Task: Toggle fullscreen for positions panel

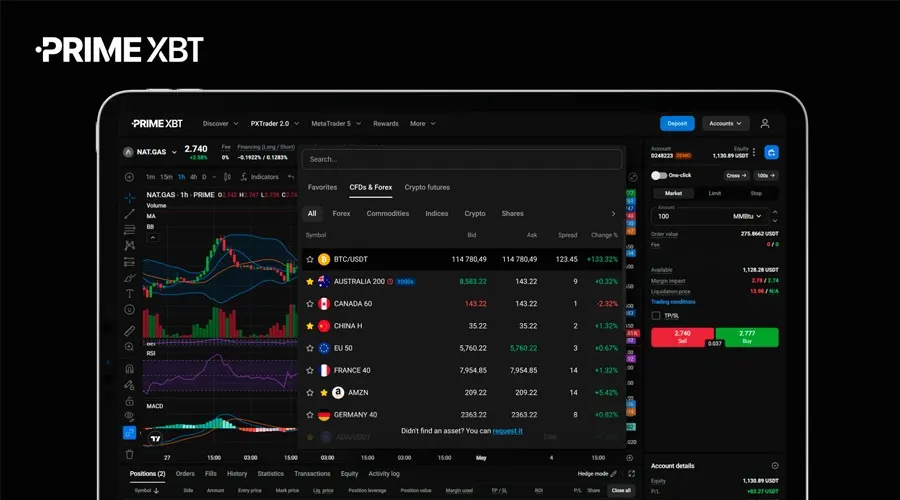Action: [631, 474]
